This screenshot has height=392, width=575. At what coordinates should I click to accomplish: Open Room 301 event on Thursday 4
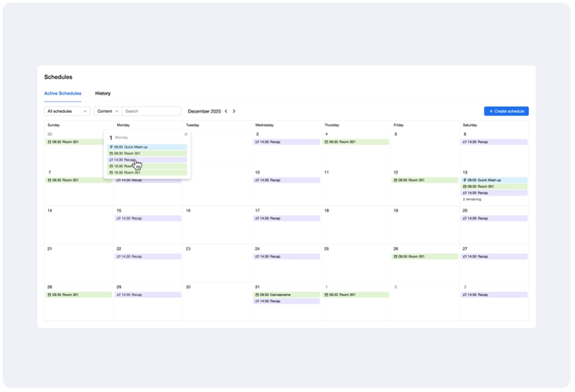pos(356,142)
